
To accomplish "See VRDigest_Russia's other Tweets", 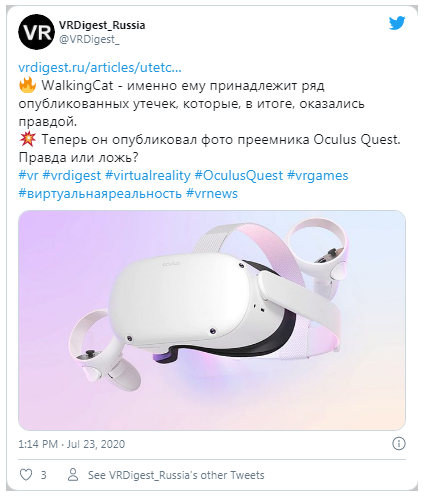I will (x=176, y=475).
